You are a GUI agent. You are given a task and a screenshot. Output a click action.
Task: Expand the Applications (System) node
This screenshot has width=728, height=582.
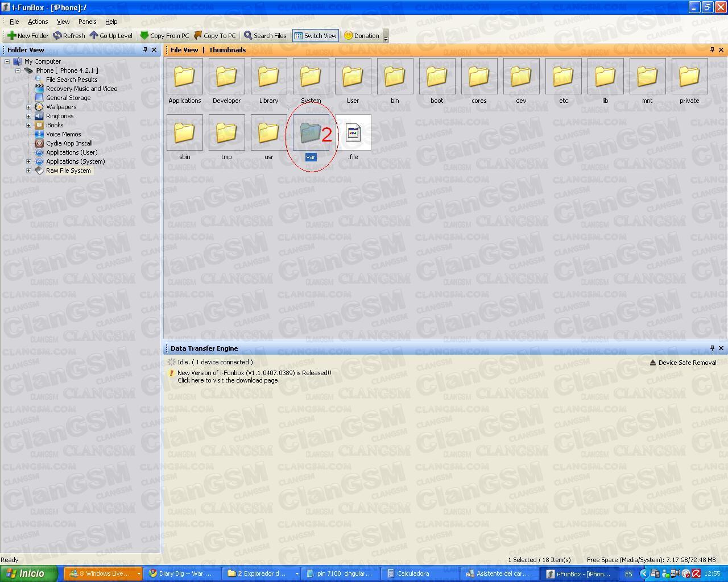tap(28, 161)
